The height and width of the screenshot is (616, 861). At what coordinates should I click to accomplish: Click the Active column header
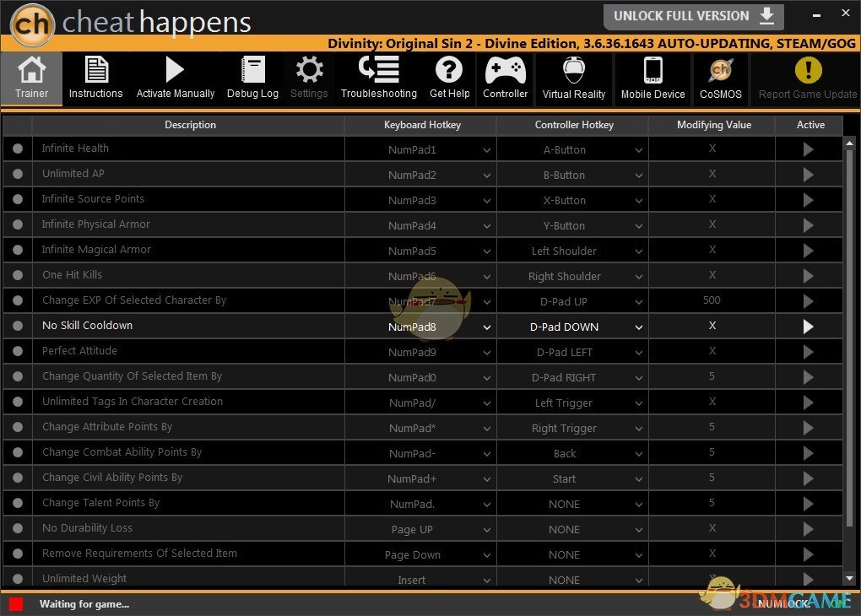coord(810,125)
